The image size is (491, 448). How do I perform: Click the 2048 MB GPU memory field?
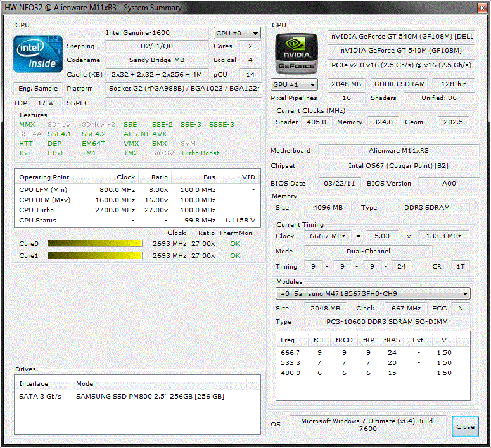[346, 84]
